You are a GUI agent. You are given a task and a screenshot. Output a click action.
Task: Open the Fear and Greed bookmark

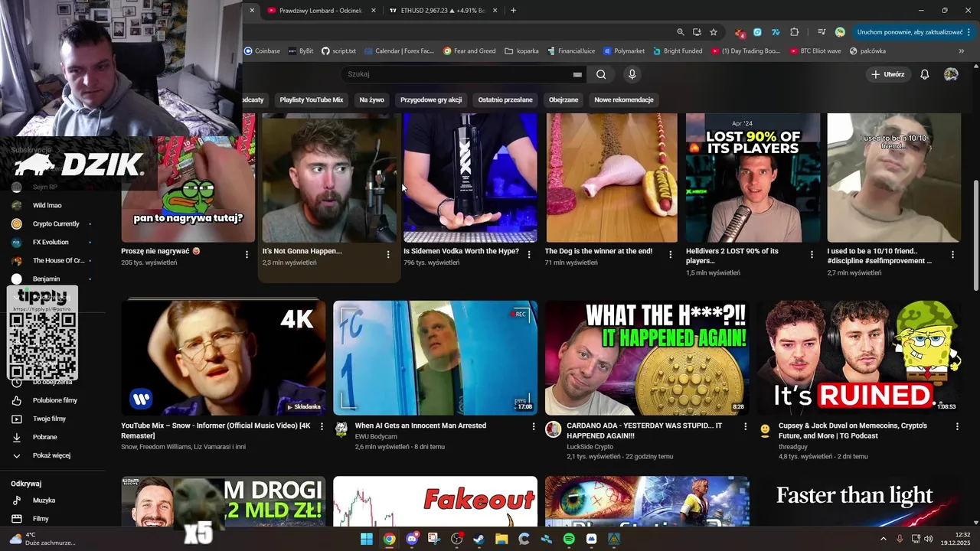coord(470,51)
